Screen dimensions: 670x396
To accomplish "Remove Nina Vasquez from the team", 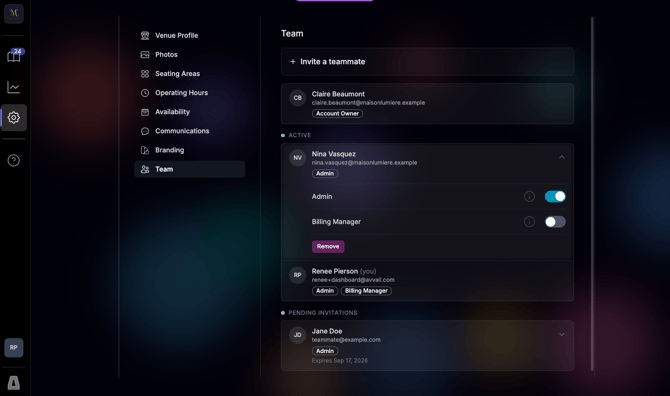I will [328, 246].
